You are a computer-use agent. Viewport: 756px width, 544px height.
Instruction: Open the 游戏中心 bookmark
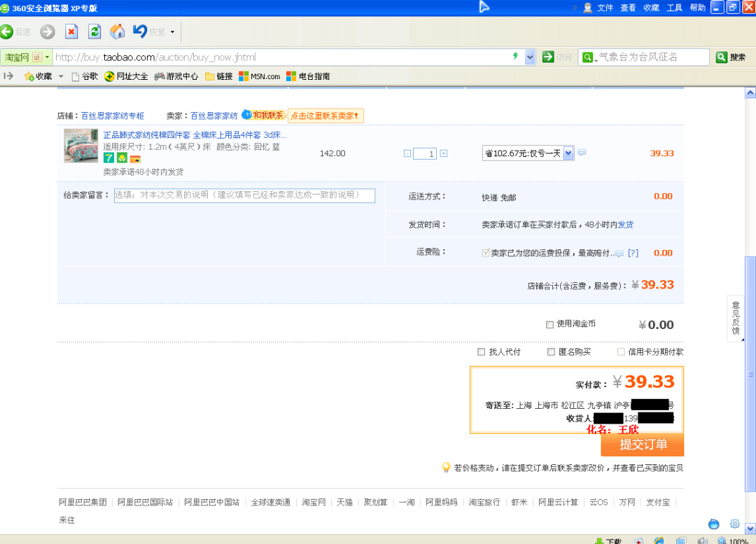(x=176, y=76)
